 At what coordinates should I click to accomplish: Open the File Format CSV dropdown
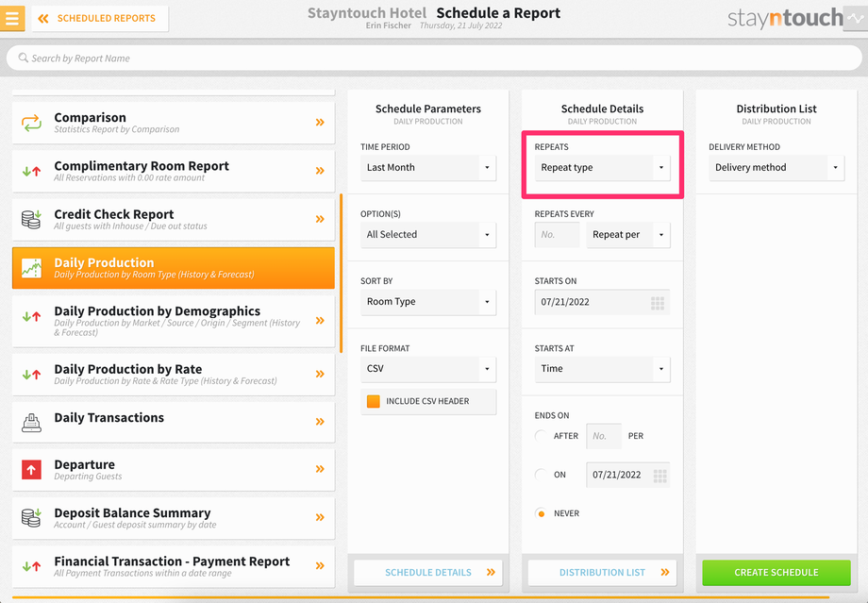[x=428, y=369]
